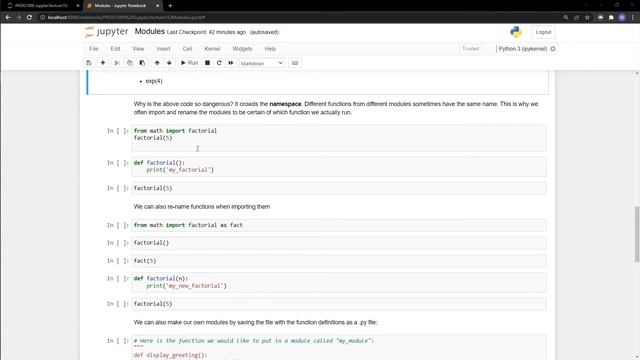
Task: Open the command palette keyboard icon
Action: 295,63
